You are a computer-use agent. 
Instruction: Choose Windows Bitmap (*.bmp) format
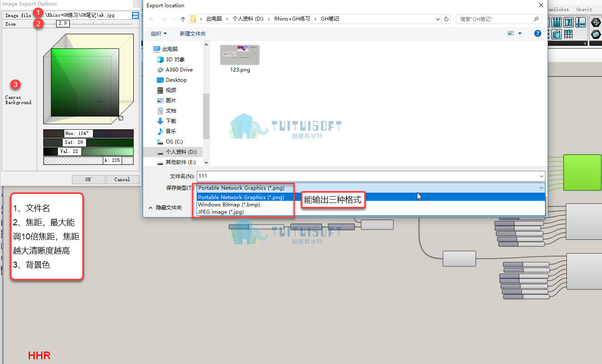(x=371, y=205)
